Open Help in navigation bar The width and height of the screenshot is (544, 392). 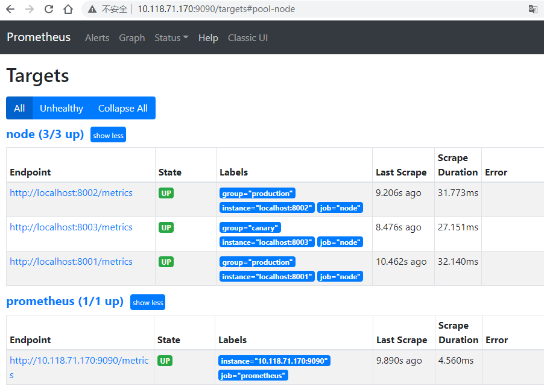pyautogui.click(x=208, y=37)
